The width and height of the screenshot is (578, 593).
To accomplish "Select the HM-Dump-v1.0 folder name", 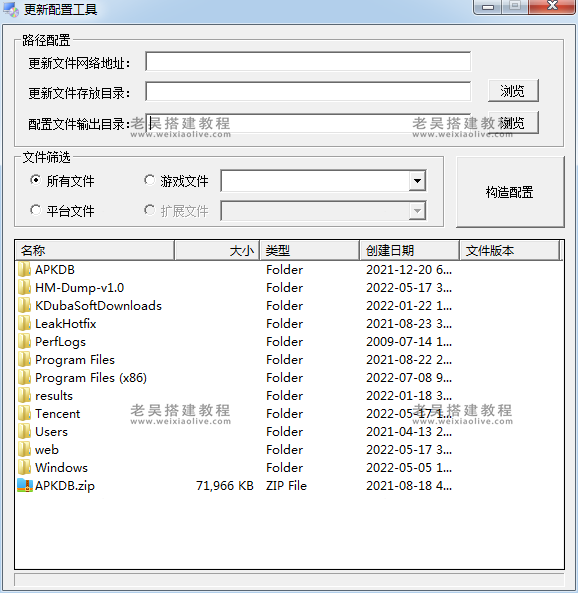I will 79,288.
